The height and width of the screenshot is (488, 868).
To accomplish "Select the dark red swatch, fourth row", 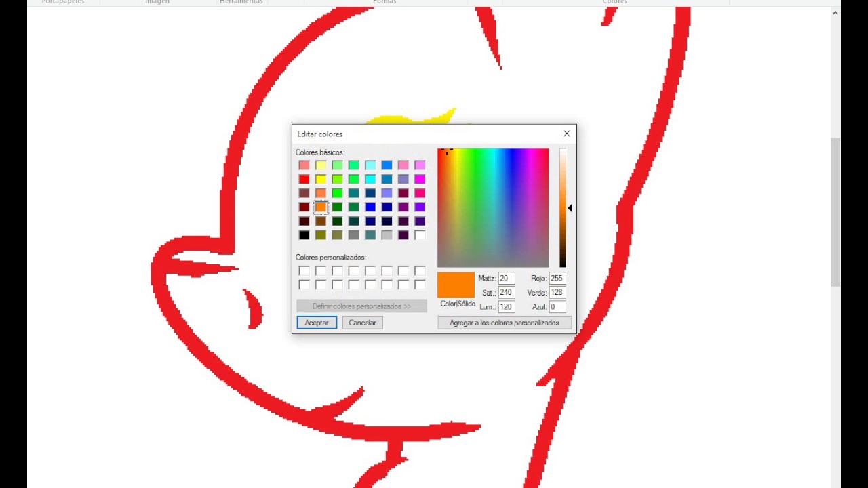I will coord(304,207).
